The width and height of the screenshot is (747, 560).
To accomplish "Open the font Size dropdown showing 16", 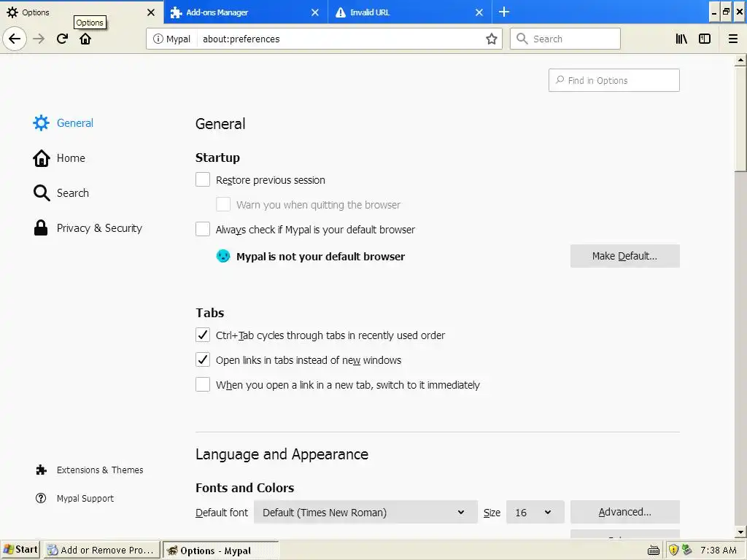I will coord(535,512).
